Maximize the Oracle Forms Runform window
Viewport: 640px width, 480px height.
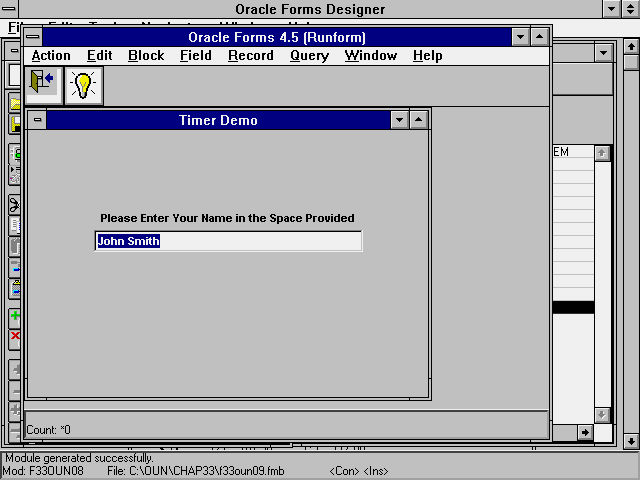coord(539,37)
